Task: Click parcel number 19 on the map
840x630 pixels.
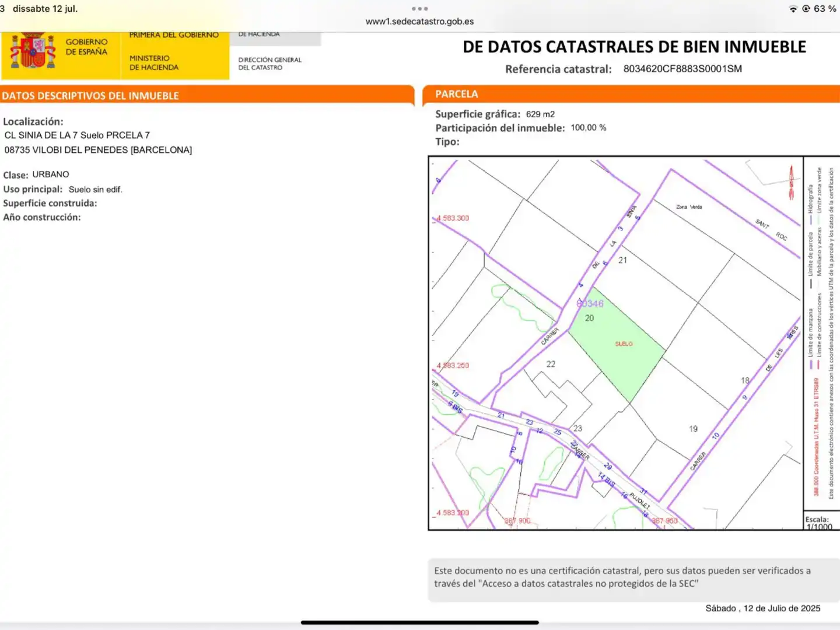Action: pyautogui.click(x=693, y=429)
